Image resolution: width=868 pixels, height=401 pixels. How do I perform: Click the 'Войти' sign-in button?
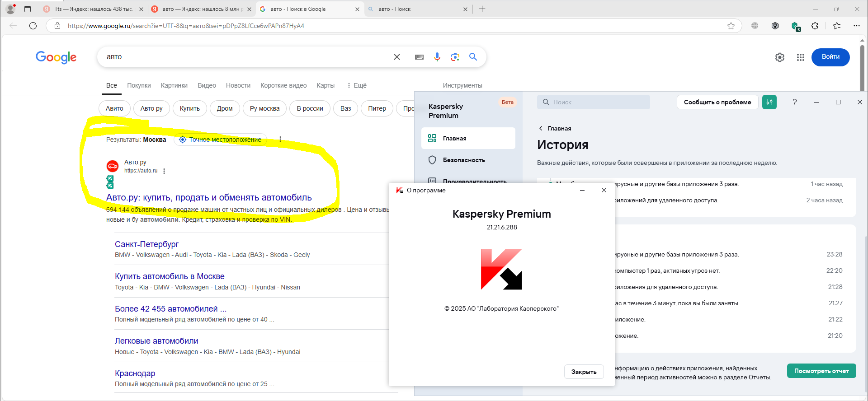click(x=830, y=57)
